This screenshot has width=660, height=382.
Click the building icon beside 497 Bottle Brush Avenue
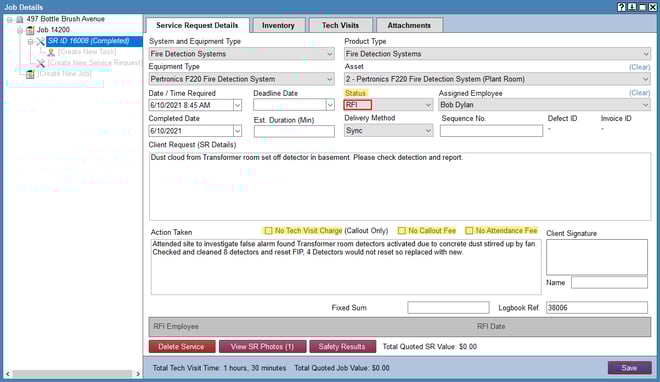coord(19,19)
